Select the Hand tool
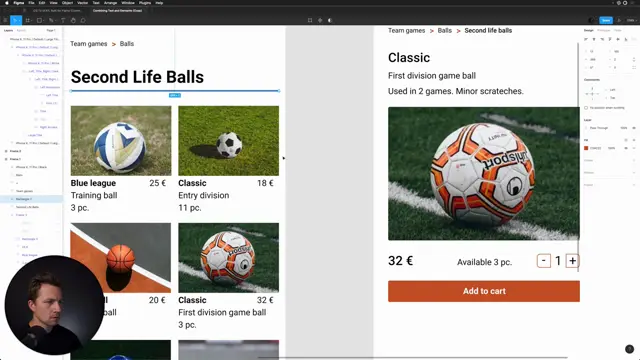 [73, 20]
